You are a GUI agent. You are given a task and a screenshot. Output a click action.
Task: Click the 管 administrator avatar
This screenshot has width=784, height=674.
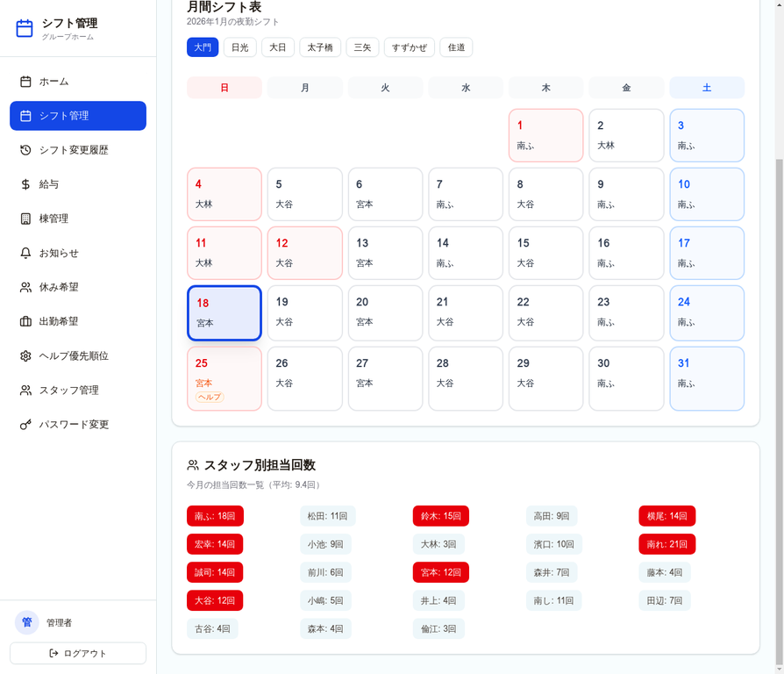pyautogui.click(x=26, y=622)
